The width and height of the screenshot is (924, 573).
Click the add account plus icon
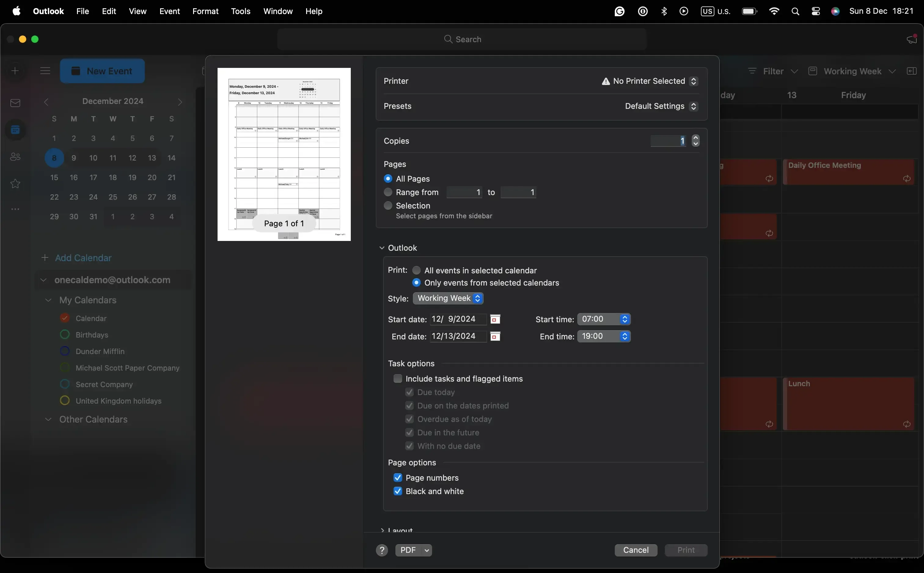[15, 71]
